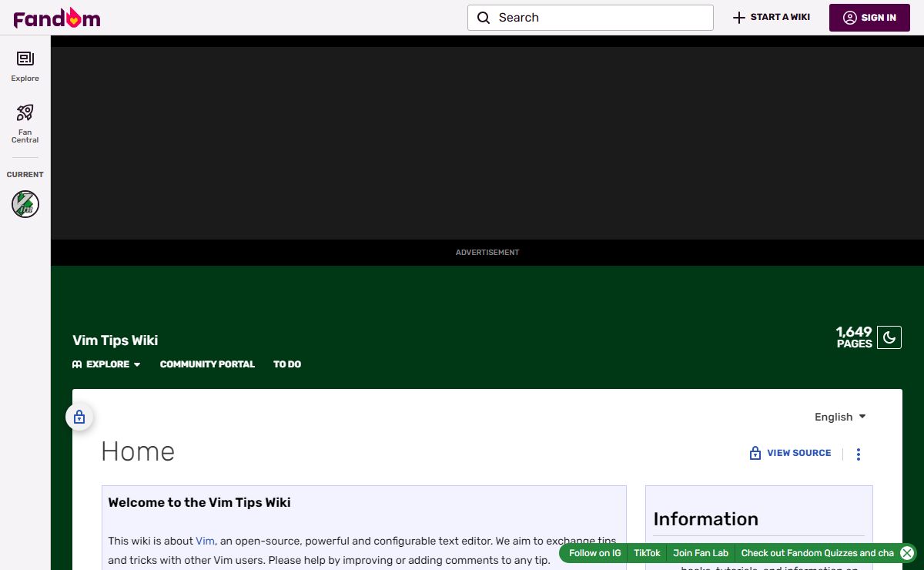Open the English language dropdown
924x570 pixels.
(x=840, y=417)
